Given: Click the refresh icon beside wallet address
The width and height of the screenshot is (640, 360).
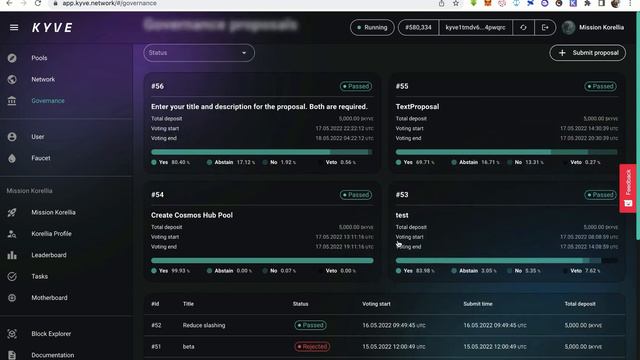Looking at the screenshot, I should [523, 27].
